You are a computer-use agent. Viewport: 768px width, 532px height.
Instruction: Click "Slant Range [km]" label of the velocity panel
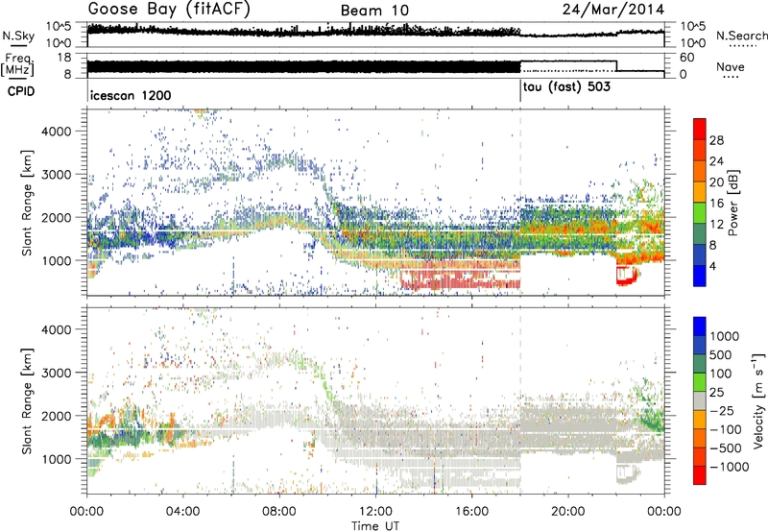coord(27,400)
